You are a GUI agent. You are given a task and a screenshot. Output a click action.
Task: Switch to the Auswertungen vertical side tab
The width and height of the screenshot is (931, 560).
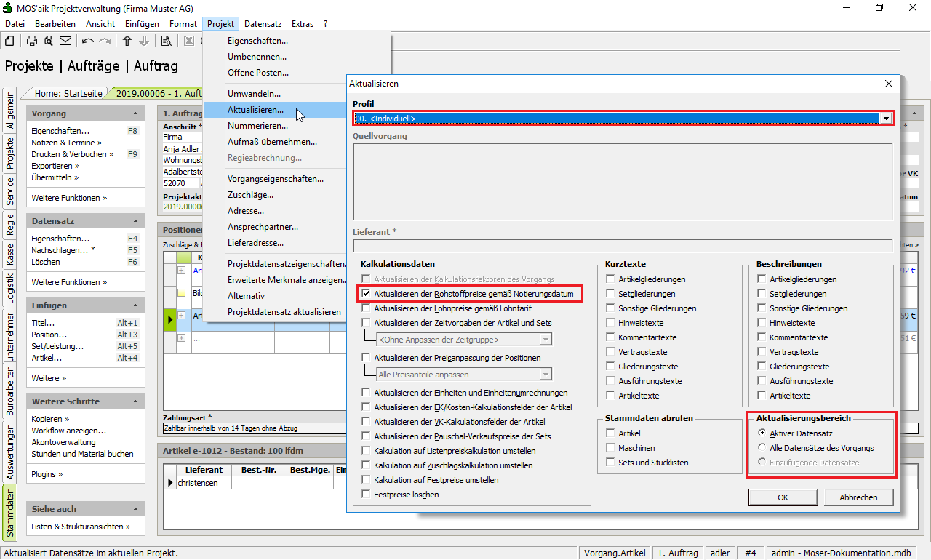pos(10,452)
